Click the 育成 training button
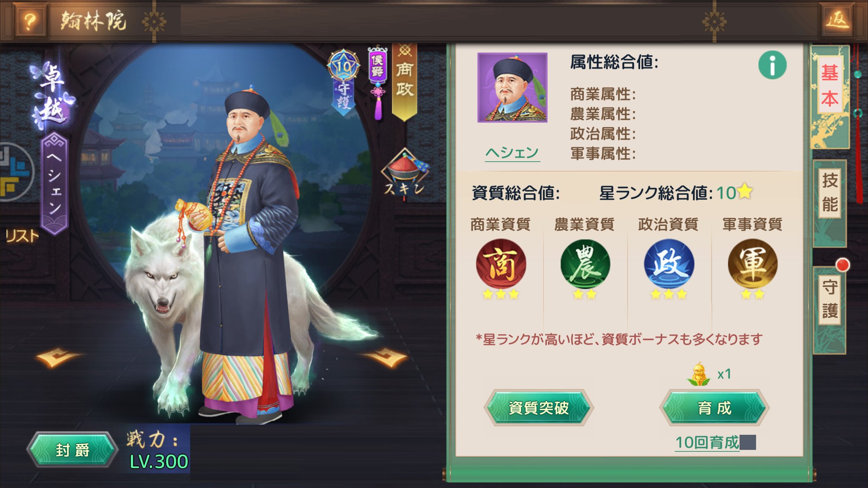The height and width of the screenshot is (488, 868). tap(714, 408)
